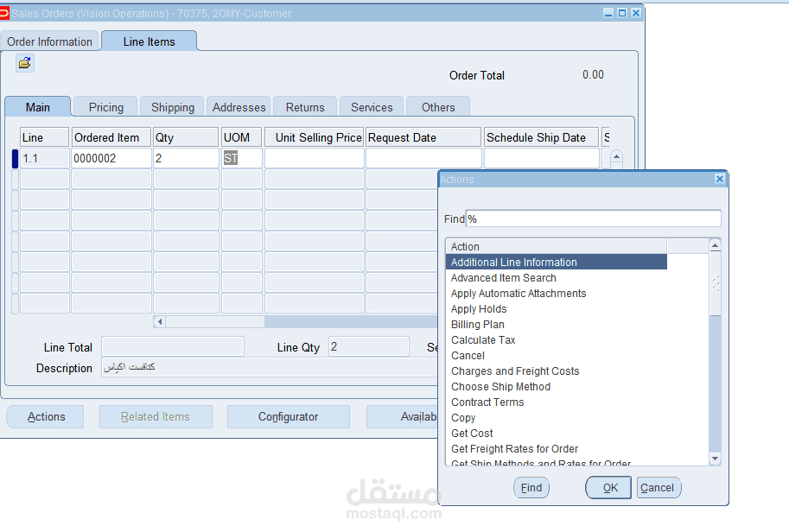Viewport: 789px width, 532px height.
Task: Click the Actions list vertical scrollbar thumb
Action: [715, 283]
